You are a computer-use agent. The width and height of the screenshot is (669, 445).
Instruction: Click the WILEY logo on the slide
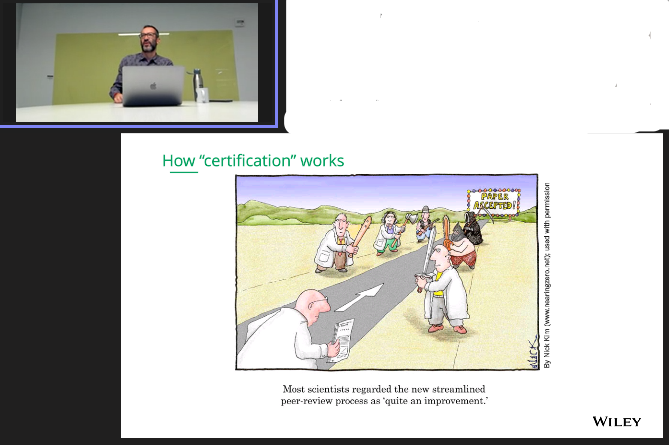617,422
